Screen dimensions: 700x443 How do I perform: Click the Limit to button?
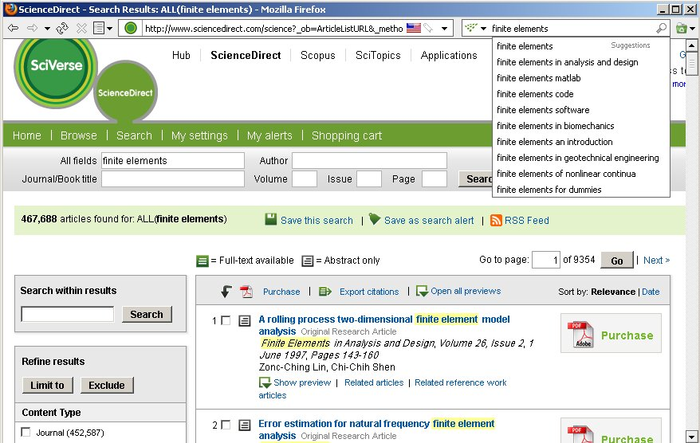(x=47, y=385)
